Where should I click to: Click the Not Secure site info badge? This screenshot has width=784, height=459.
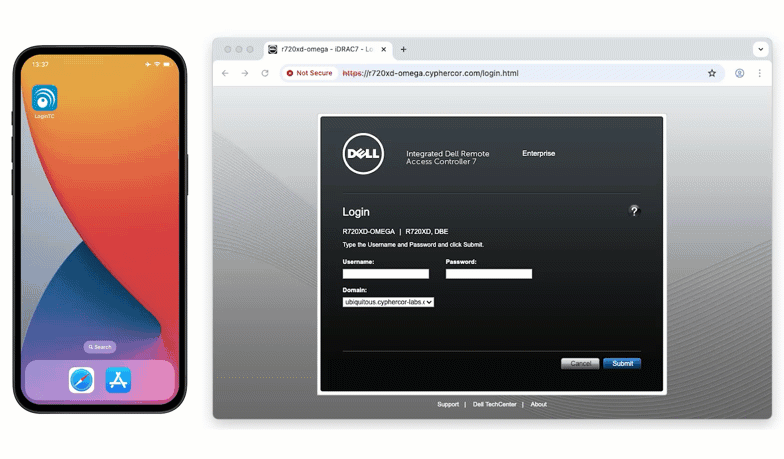click(309, 73)
